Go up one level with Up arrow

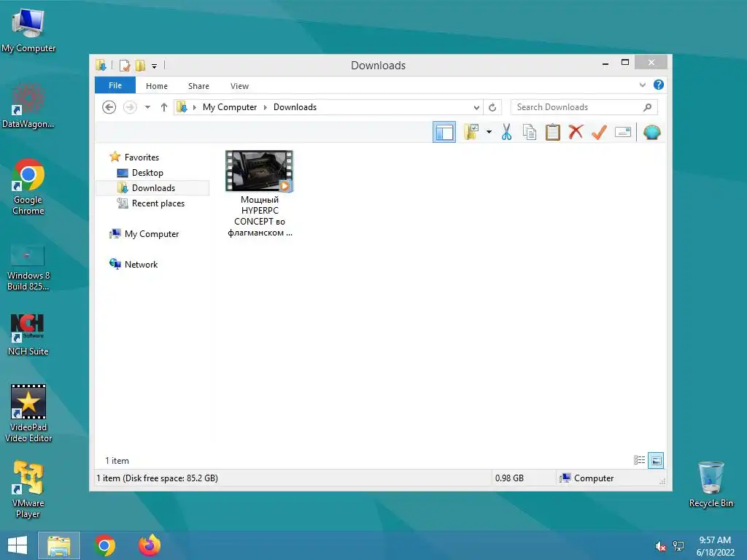click(x=164, y=107)
